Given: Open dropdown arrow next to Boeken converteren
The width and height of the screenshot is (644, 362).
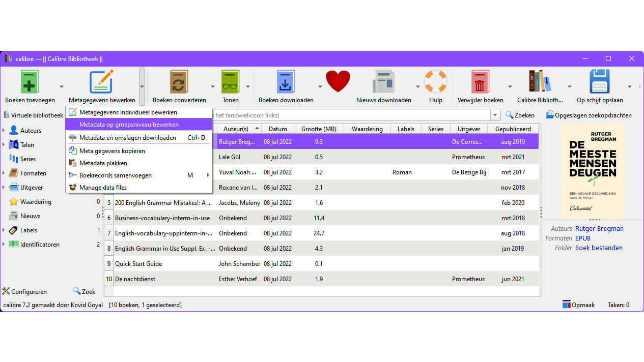Looking at the screenshot, I should coord(213,87).
